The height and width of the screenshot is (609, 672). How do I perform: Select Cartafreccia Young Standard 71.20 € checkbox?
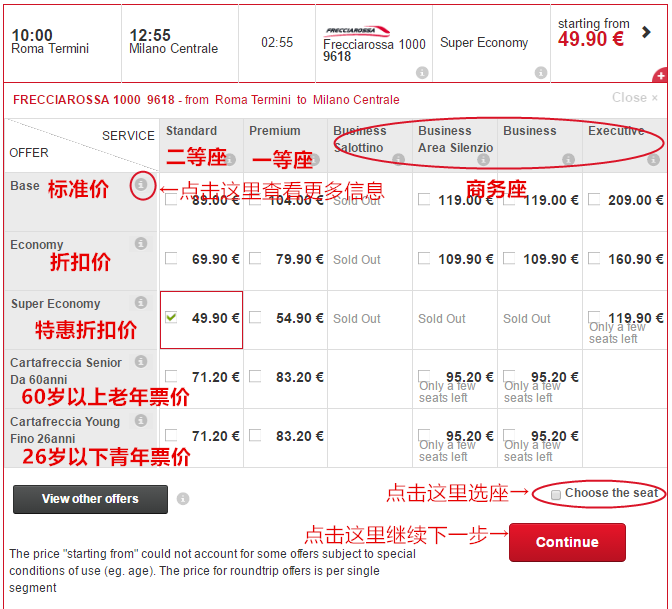(171, 436)
